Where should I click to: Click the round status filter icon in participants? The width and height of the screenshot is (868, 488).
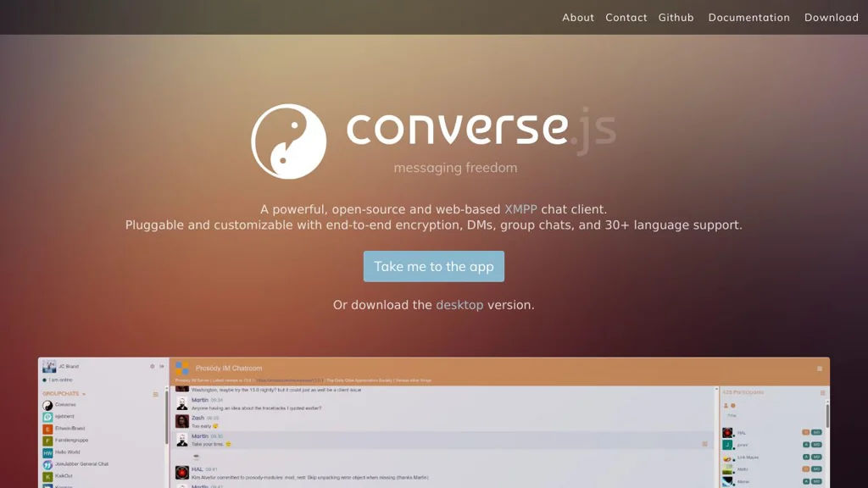(x=733, y=406)
